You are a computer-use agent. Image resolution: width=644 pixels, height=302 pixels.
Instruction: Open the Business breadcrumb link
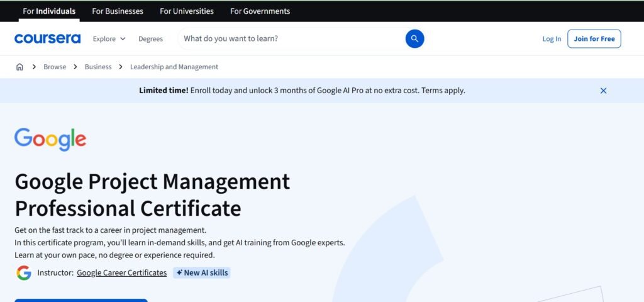click(98, 67)
